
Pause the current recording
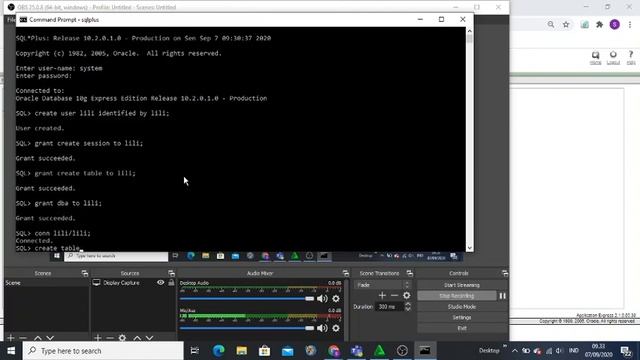point(502,296)
